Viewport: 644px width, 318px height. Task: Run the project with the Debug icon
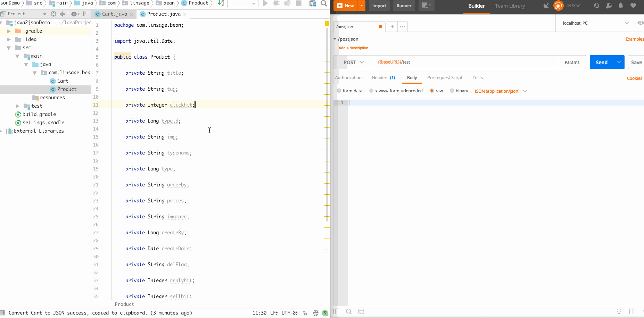point(276,3)
